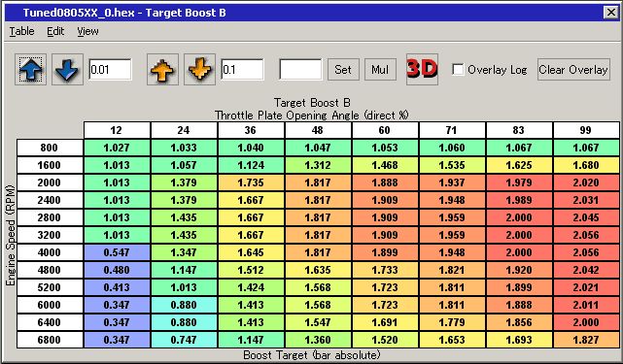Screen dimensions: 623x364
Task: Click the Clear Overlay button
Action: tap(573, 70)
